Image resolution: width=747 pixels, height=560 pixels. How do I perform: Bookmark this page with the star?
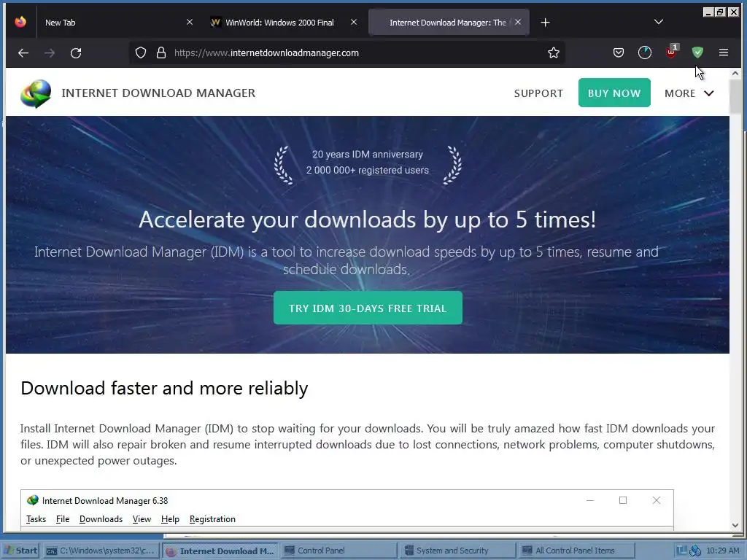coord(553,52)
